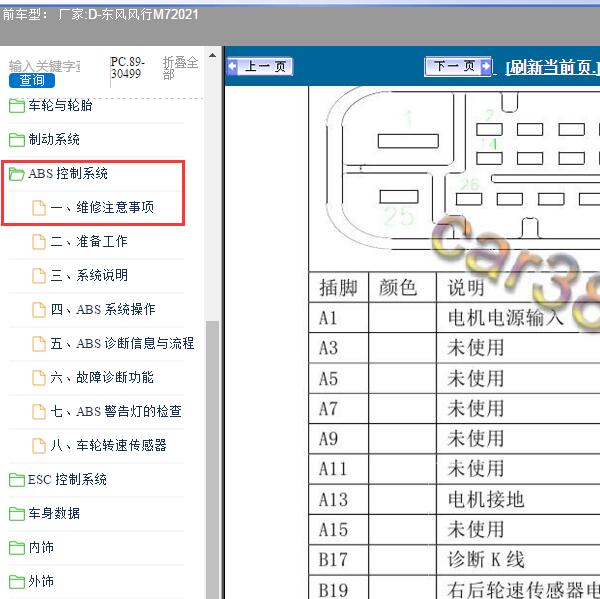Open 四、ABS 系统操作 page
This screenshot has height=599, width=600.
pyautogui.click(x=103, y=310)
